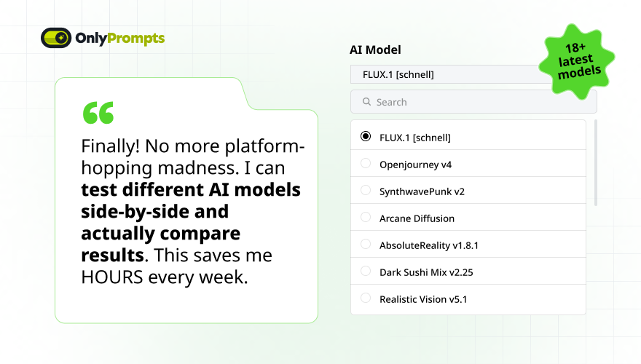Click the testimonial quote card
The width and height of the screenshot is (641, 364).
pyautogui.click(x=186, y=200)
